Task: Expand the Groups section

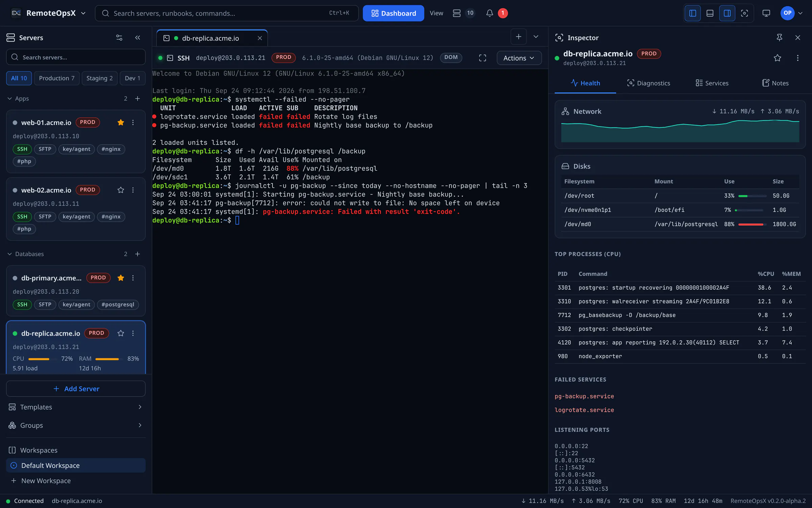Action: (x=76, y=425)
